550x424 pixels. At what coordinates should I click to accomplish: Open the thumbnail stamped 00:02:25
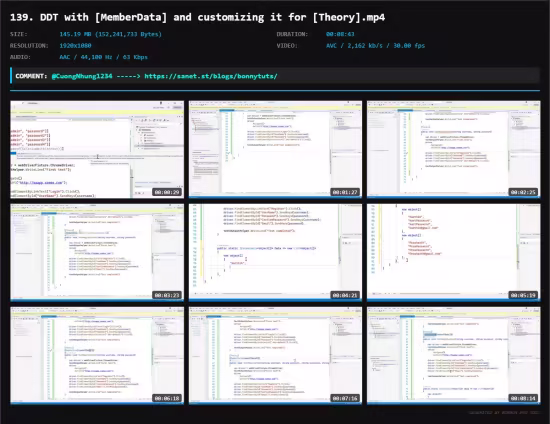(454, 149)
